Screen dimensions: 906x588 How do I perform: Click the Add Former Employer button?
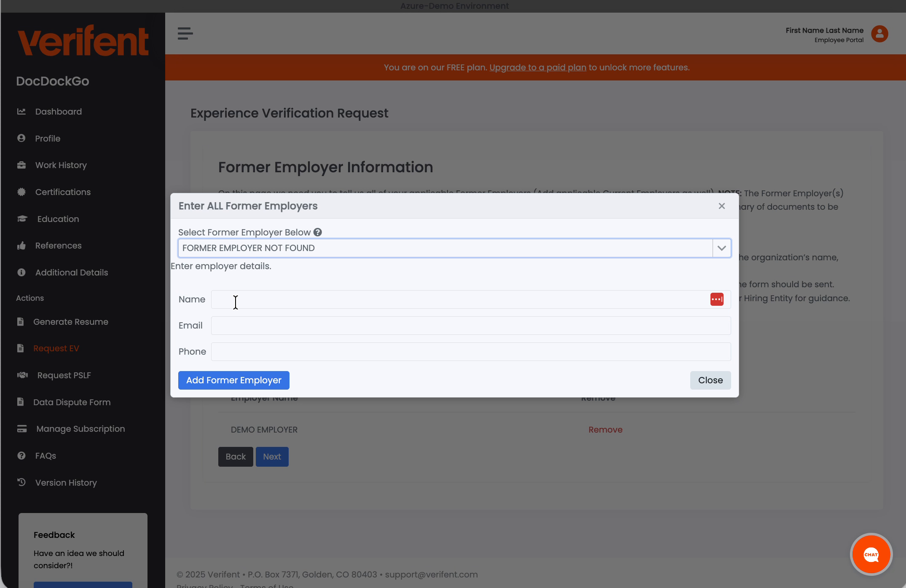[233, 380]
